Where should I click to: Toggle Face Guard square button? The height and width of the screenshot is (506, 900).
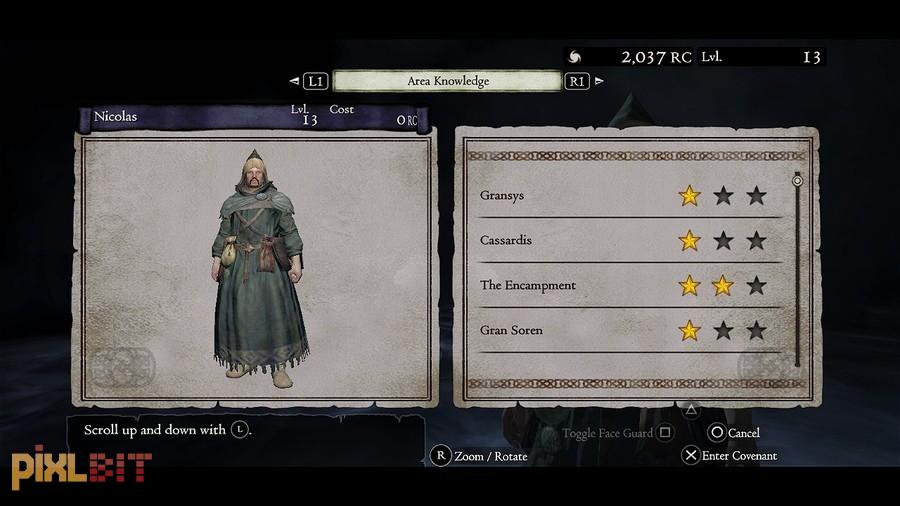point(665,432)
